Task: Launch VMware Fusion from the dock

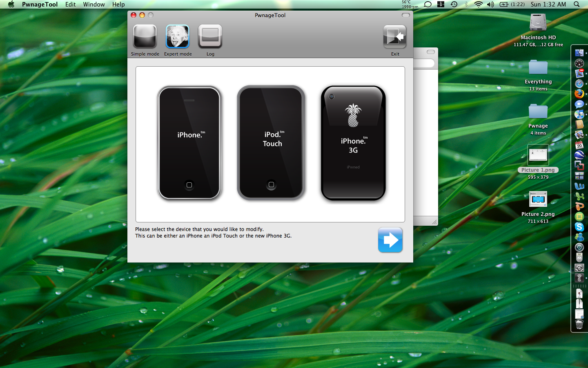Action: 579,165
